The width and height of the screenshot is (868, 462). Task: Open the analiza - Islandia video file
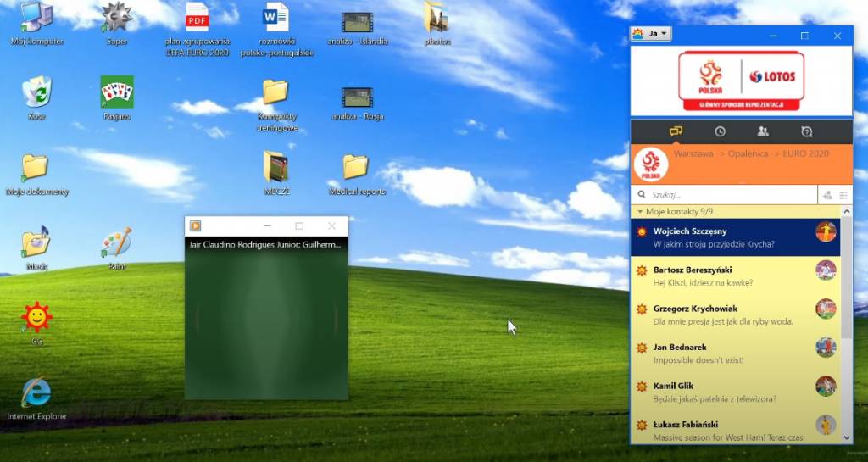pyautogui.click(x=357, y=21)
